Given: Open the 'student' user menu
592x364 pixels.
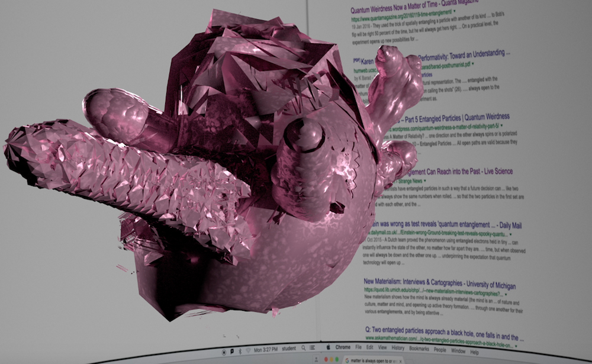Looking at the screenshot, I should pos(289,349).
